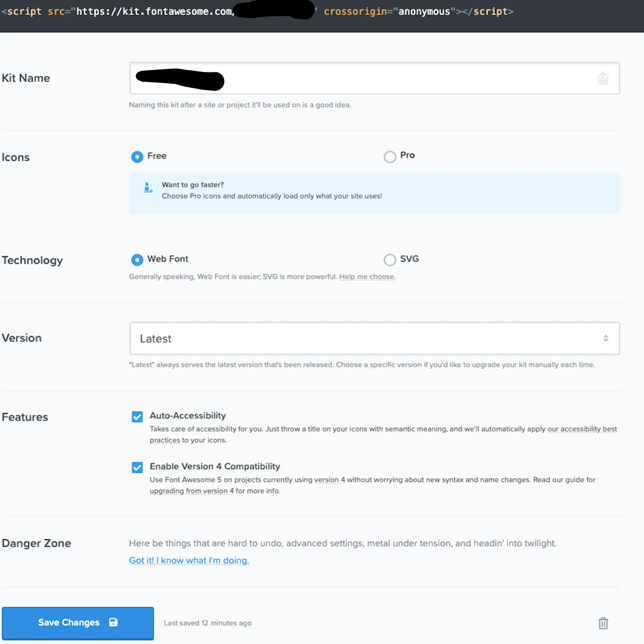This screenshot has width=644, height=644.
Task: Click inside the Kit Name input field
Action: [374, 78]
